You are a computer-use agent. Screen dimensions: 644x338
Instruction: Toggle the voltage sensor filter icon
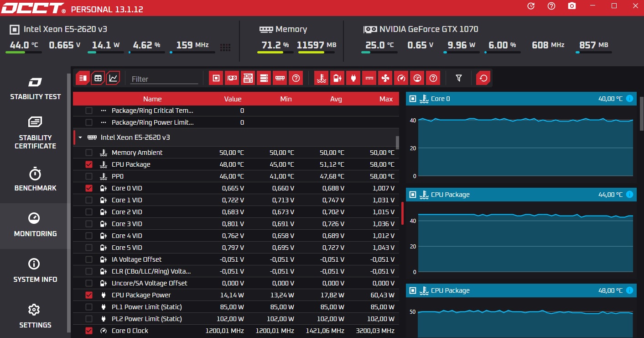tap(337, 78)
